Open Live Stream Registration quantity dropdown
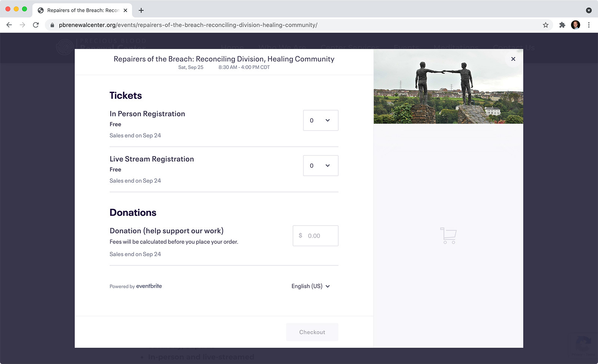 (x=321, y=165)
